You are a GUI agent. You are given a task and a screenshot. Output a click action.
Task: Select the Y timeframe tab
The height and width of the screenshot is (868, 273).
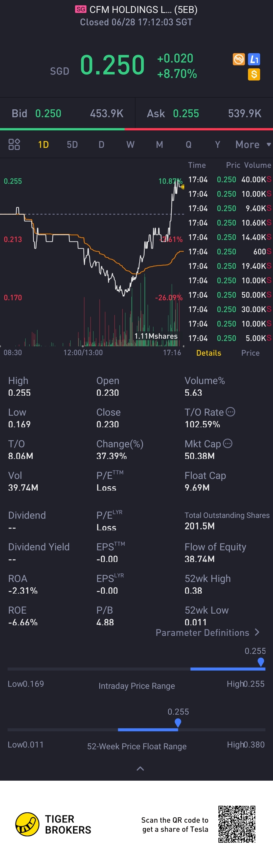(217, 145)
